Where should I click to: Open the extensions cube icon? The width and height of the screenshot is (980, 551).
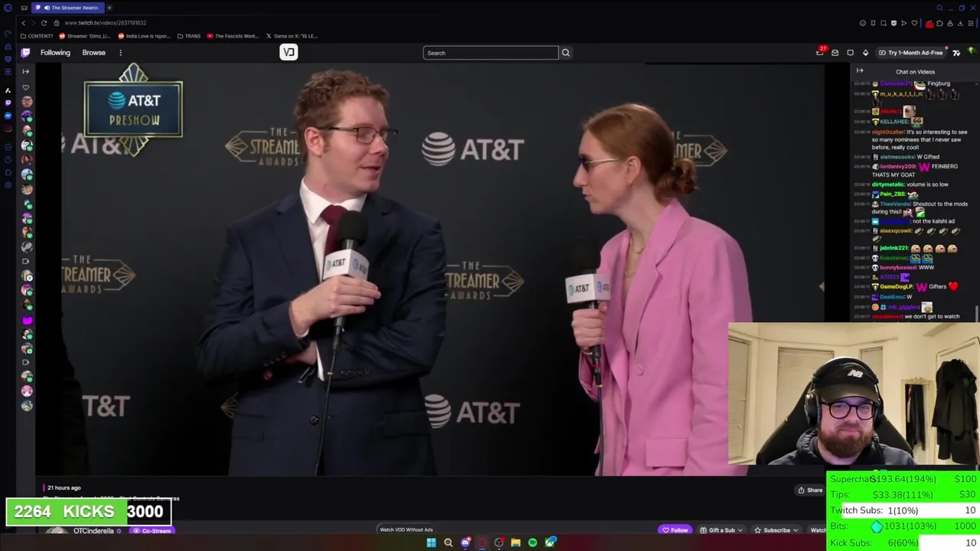tap(939, 23)
